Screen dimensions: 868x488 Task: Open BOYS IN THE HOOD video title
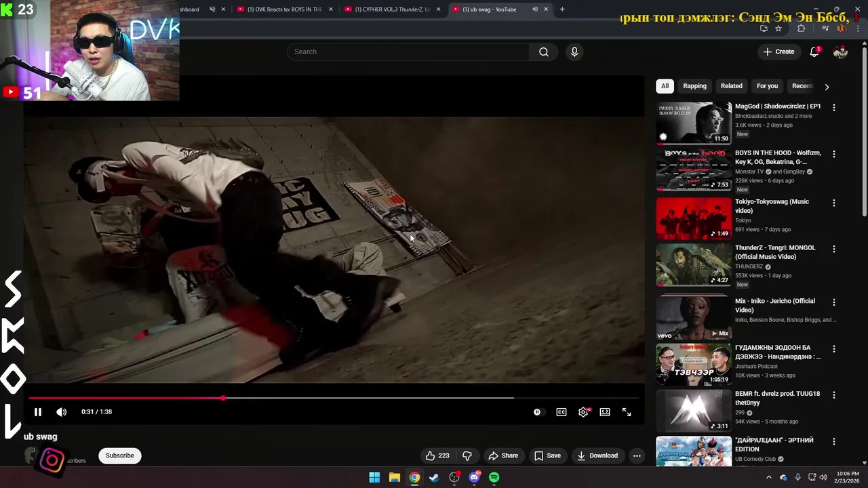[x=778, y=157]
